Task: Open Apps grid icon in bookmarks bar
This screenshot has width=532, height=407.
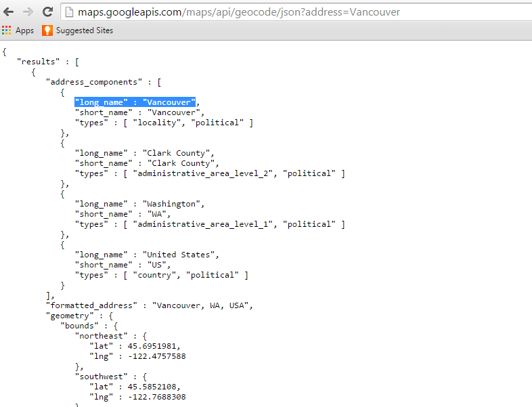Action: tap(7, 30)
